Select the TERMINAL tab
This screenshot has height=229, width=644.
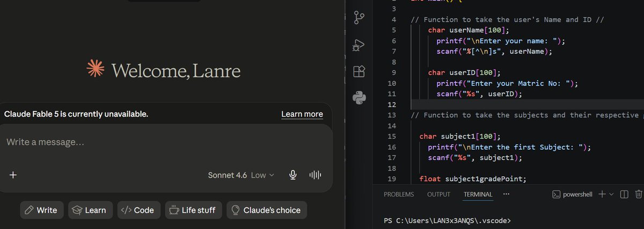[x=478, y=195]
